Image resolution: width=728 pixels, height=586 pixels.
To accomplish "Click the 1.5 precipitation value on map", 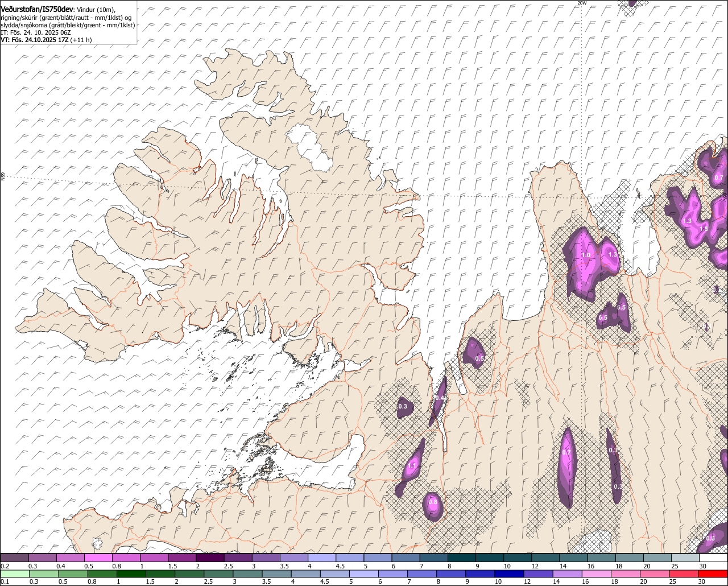I will coord(704,229).
